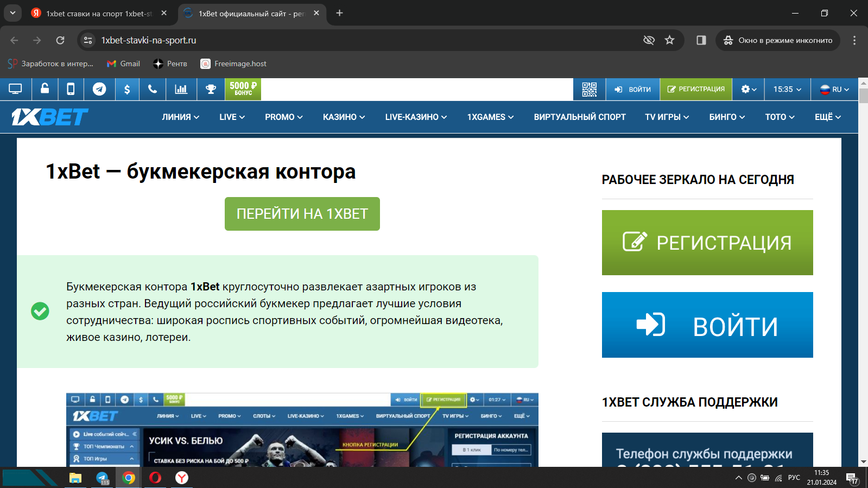Reload the current page
The width and height of the screenshot is (868, 488).
coord(60,40)
